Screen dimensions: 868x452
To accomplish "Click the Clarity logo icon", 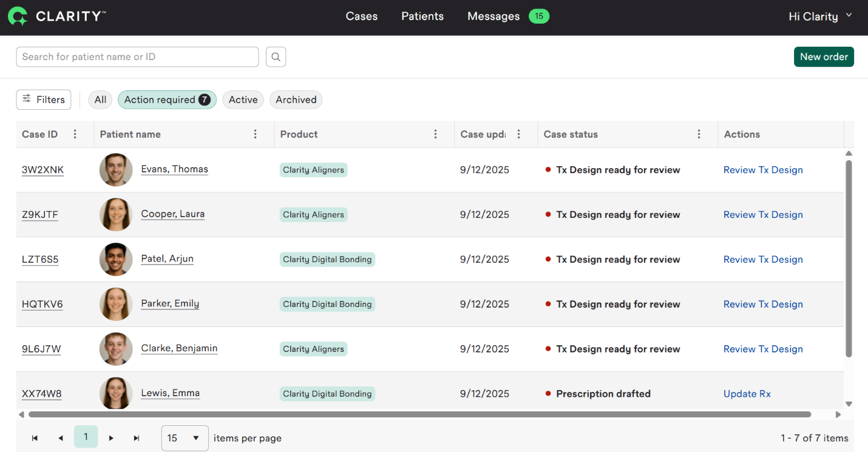I will click(18, 16).
